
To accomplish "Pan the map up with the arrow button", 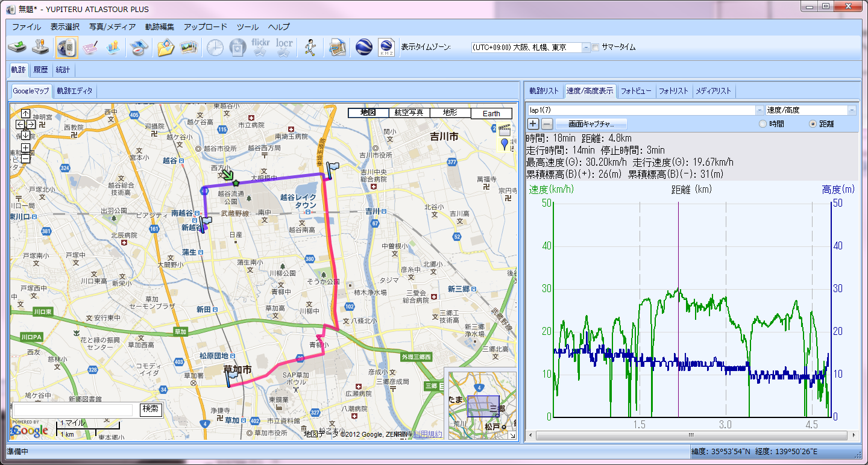I will click(25, 113).
